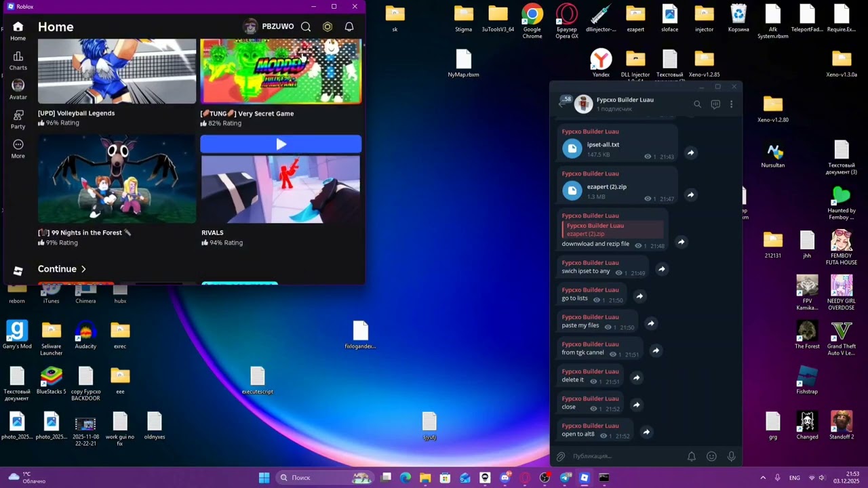Forward the 'downwload and rezip file' message

pyautogui.click(x=681, y=242)
